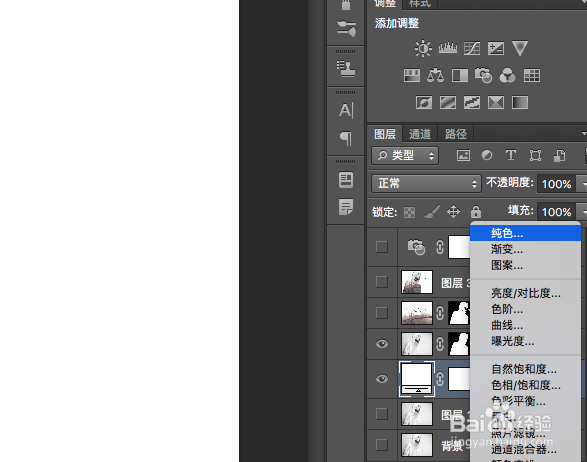The height and width of the screenshot is (462, 587).
Task: Click the solid color fill layer's white swatch thumbnail
Action: coord(417,379)
